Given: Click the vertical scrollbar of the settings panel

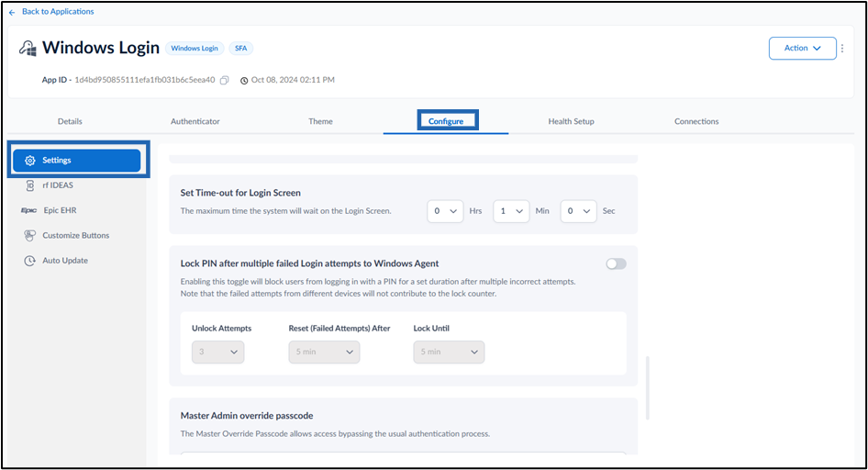Looking at the screenshot, I should (647, 387).
